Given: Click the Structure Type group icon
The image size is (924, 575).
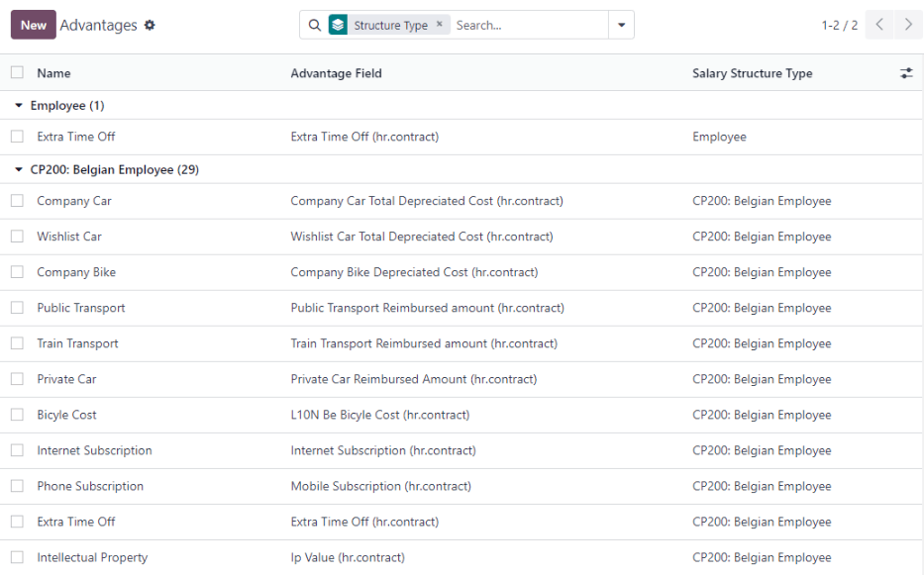Looking at the screenshot, I should coord(338,25).
